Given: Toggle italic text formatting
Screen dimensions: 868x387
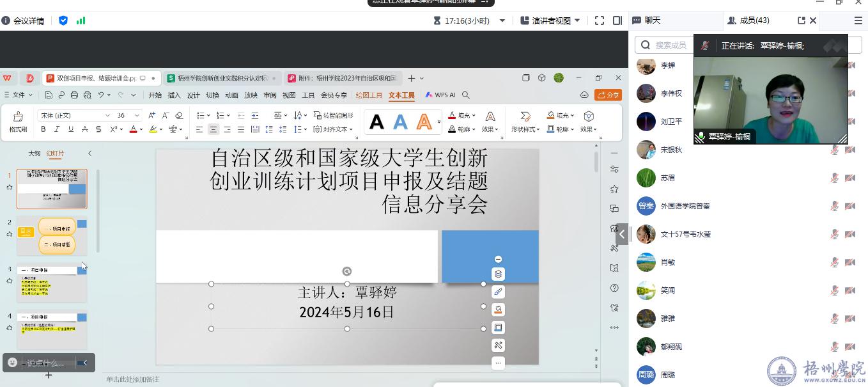Looking at the screenshot, I should (57, 129).
